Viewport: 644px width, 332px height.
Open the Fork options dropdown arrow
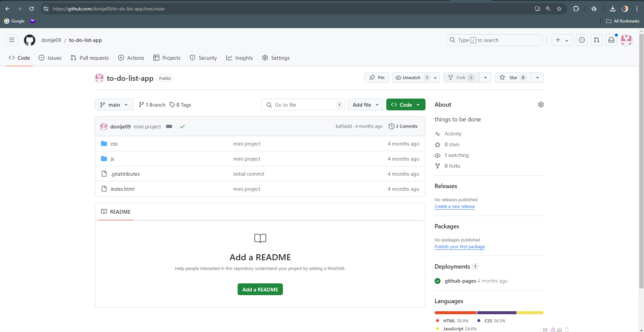pos(485,78)
